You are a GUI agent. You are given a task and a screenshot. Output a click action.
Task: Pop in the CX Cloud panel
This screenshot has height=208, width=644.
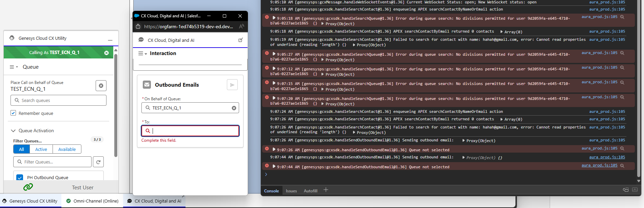pyautogui.click(x=241, y=40)
